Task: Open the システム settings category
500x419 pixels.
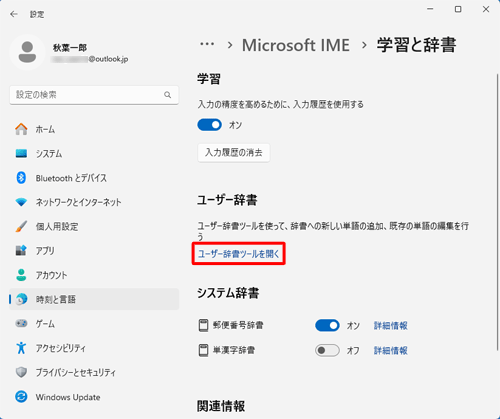Action: pyautogui.click(x=94, y=154)
